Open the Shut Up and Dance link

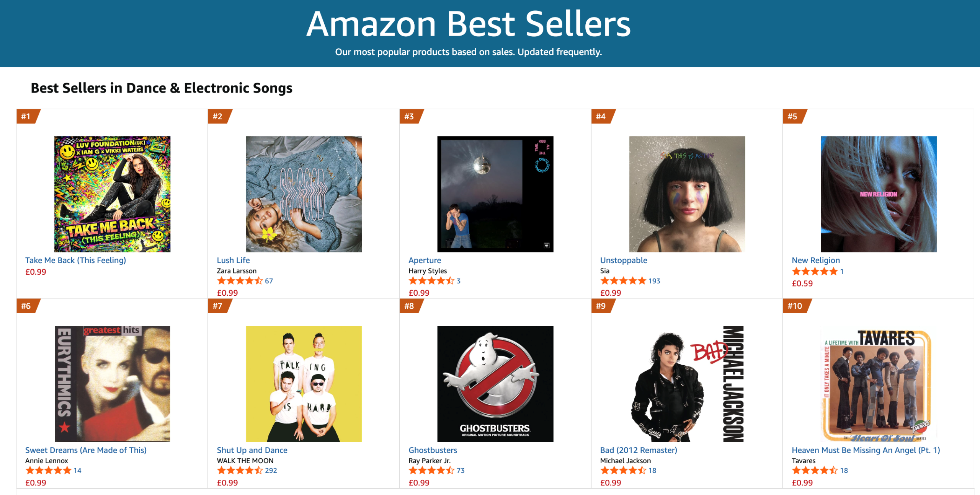[x=252, y=450]
